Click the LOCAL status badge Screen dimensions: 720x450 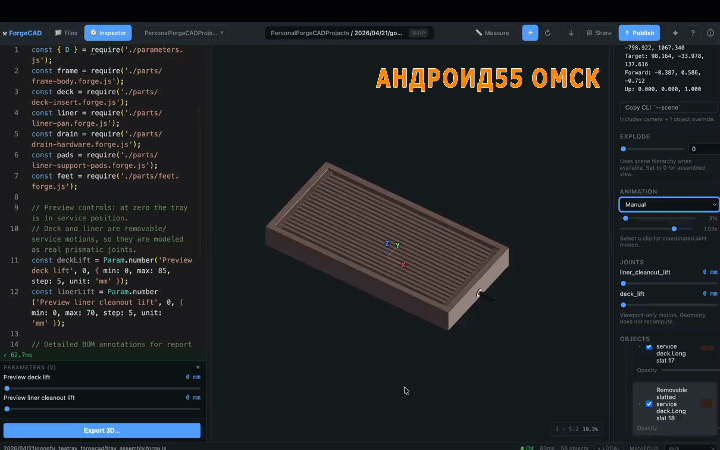[x=609, y=448]
